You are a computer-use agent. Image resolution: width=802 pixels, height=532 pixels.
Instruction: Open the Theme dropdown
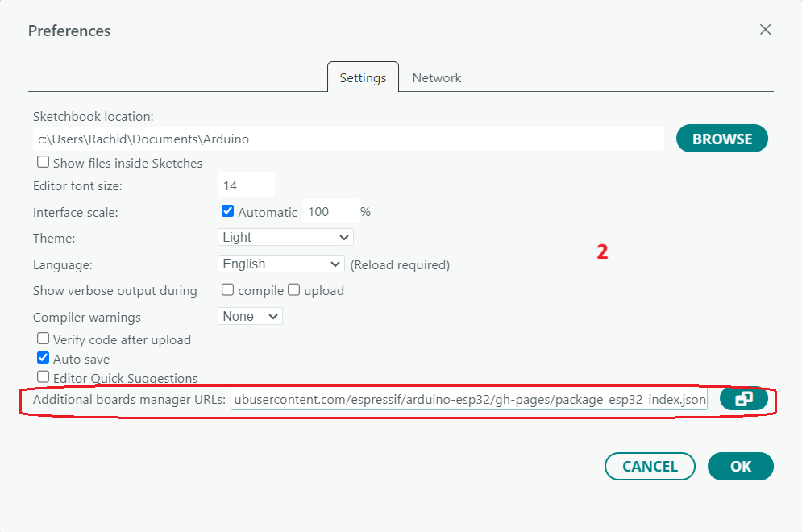(285, 237)
